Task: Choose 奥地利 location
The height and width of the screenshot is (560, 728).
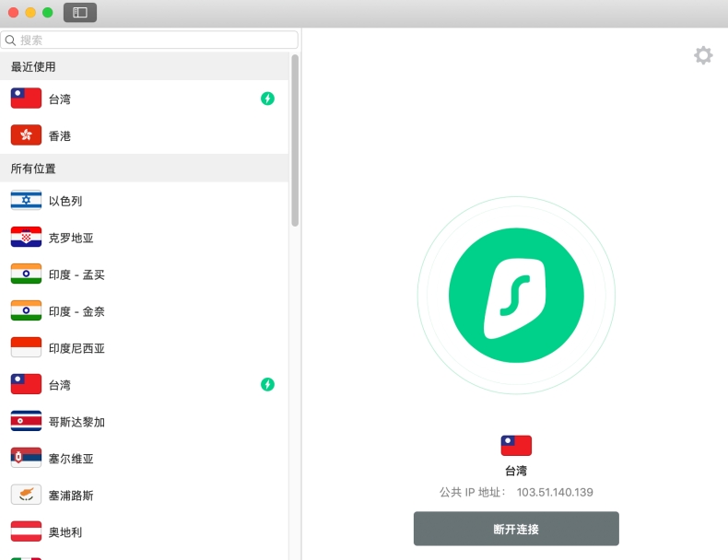Action: pos(144,531)
